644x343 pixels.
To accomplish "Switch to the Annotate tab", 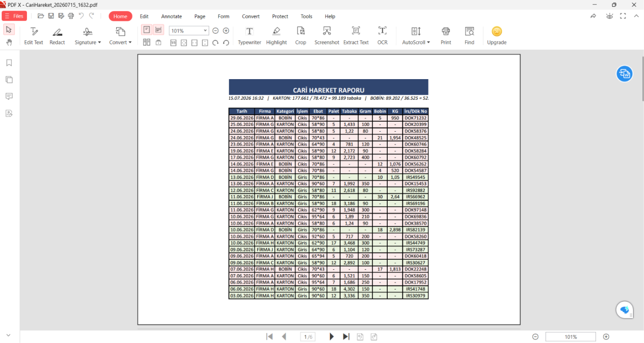I will [x=172, y=16].
